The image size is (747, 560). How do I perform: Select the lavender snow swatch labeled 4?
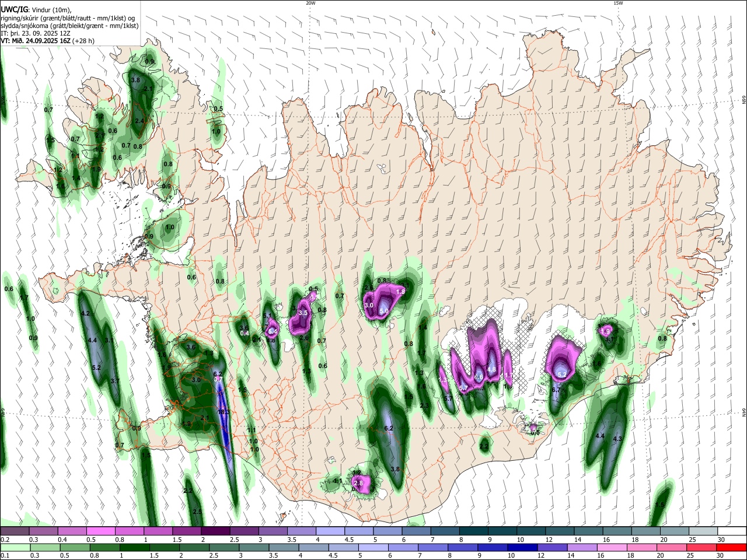pos(330,531)
